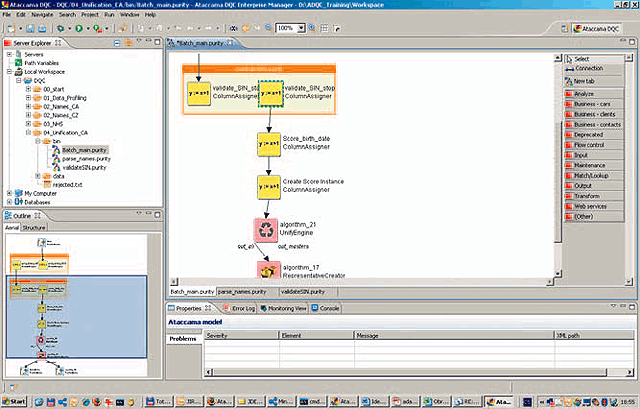640x409 pixels.
Task: Expand the 02_Names_CA folder
Action: 28,107
